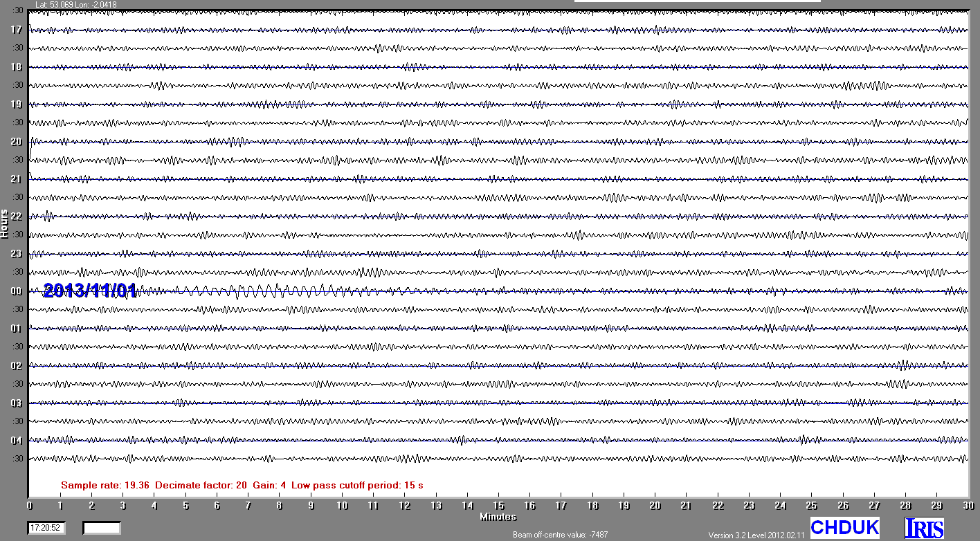Click the 17:20:52 time field
980x541 pixels.
(47, 528)
